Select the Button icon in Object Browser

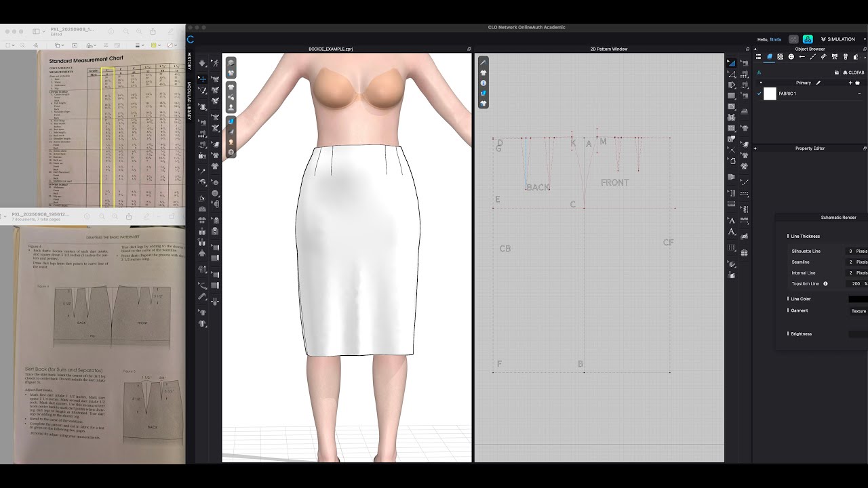pyautogui.click(x=791, y=57)
